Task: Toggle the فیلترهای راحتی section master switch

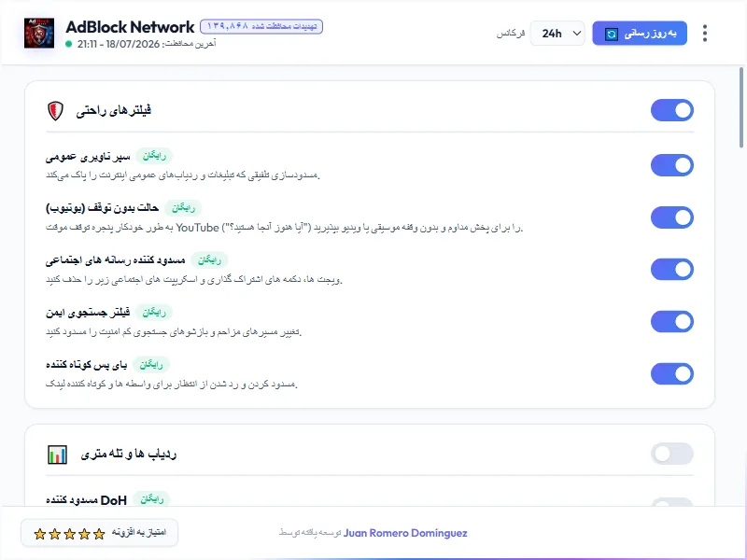Action: [x=671, y=110]
